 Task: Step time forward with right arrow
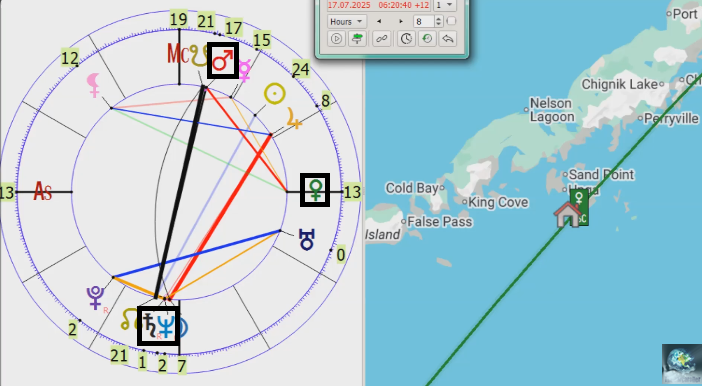401,21
